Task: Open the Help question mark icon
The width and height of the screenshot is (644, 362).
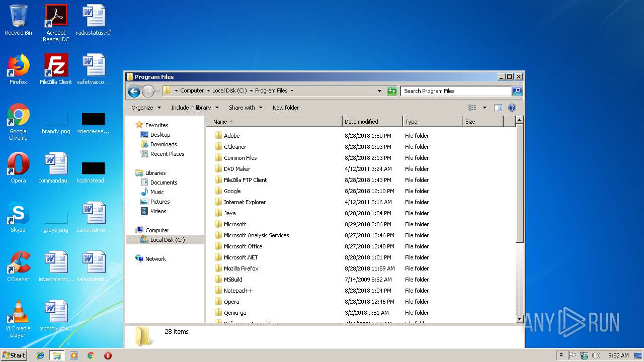Action: click(x=512, y=108)
